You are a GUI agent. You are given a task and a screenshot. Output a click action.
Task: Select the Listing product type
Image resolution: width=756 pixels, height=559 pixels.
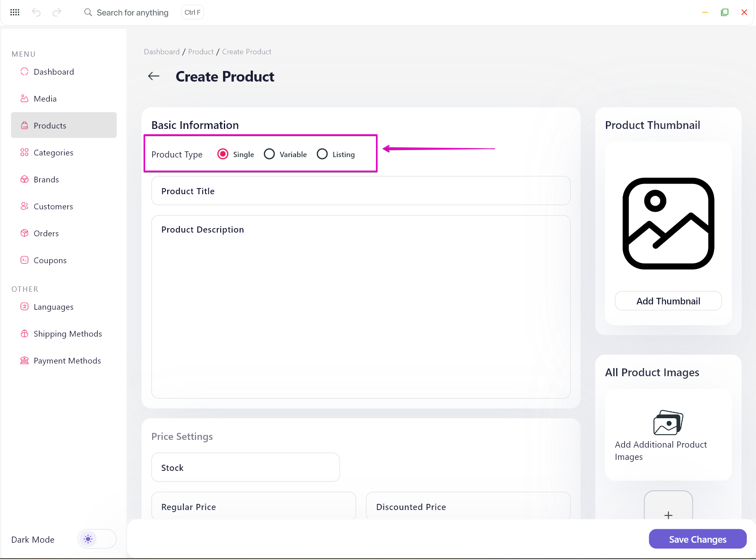pos(322,154)
